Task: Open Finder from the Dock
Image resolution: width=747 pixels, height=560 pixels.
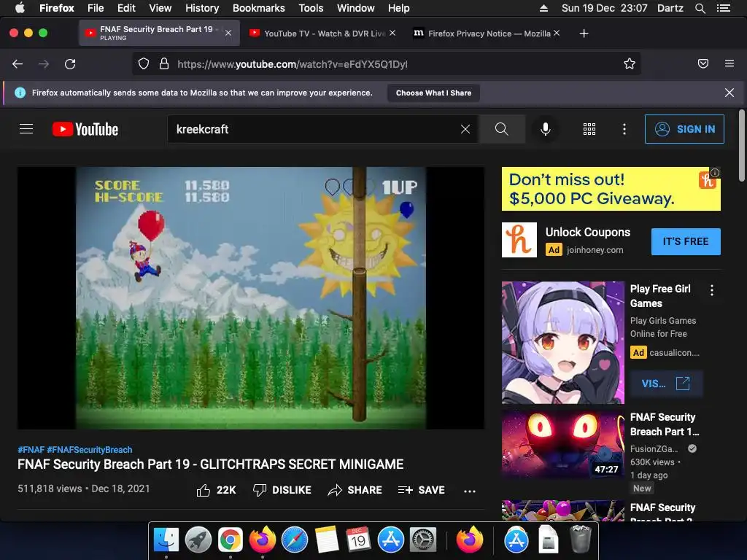Action: 166,540
